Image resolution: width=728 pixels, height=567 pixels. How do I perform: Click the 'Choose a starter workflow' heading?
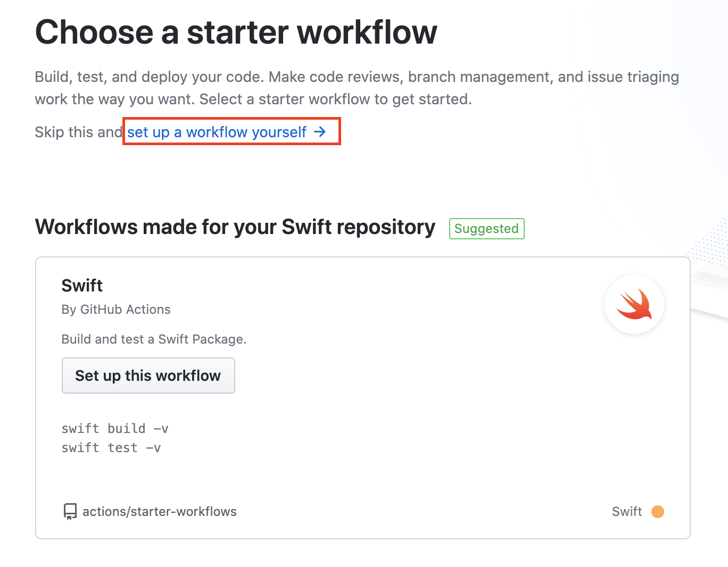coord(236,32)
